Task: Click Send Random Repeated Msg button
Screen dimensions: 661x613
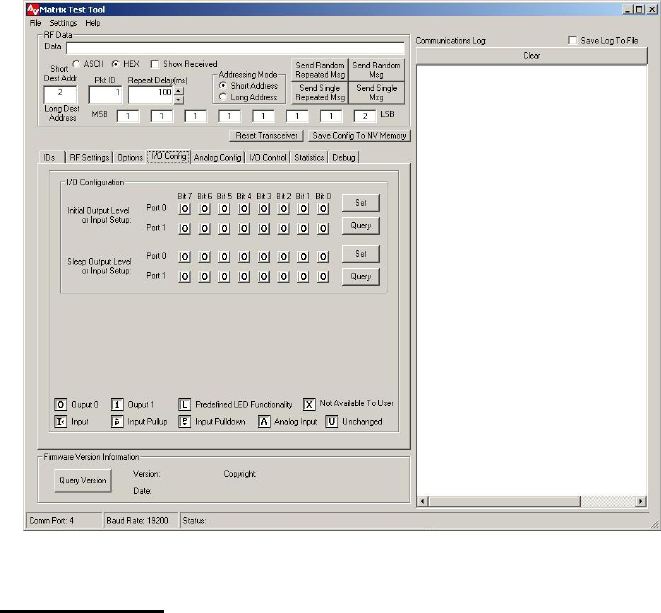Action: [320, 70]
